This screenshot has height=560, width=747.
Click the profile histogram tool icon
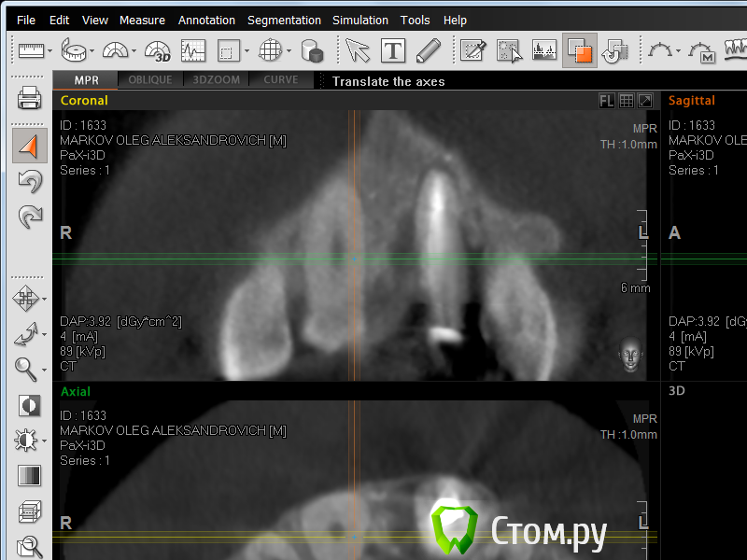[193, 50]
